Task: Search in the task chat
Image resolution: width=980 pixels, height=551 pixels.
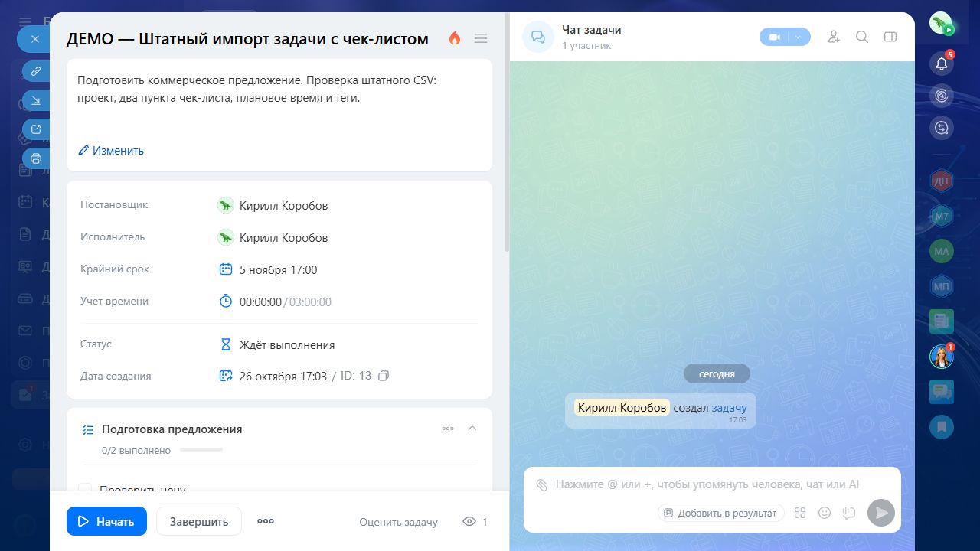Action: pyautogui.click(x=862, y=37)
